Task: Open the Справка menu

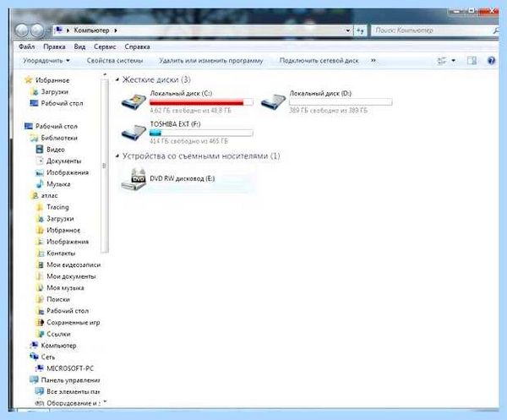Action: click(137, 46)
